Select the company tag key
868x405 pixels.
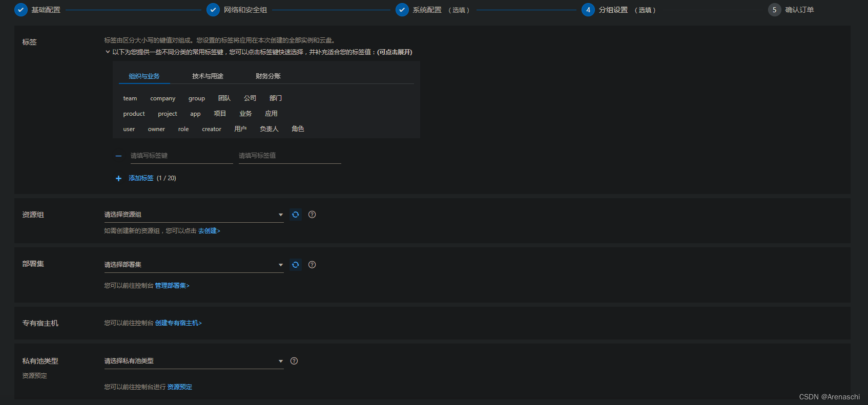(x=163, y=98)
